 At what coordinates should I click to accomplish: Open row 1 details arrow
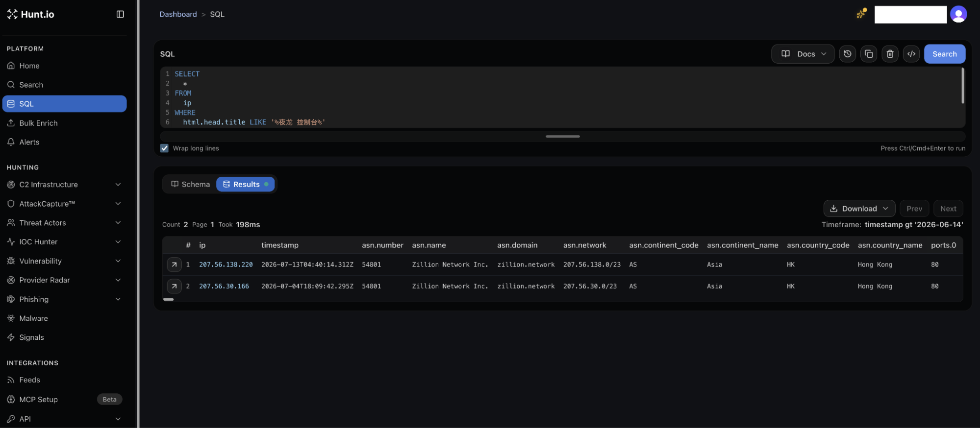(x=174, y=264)
